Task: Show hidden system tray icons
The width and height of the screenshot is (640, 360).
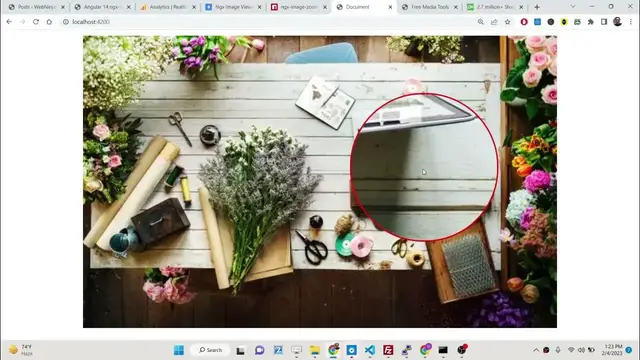Action: pos(536,350)
